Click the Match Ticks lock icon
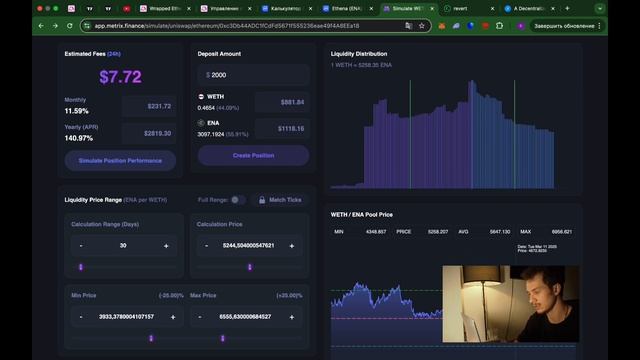 [x=262, y=200]
